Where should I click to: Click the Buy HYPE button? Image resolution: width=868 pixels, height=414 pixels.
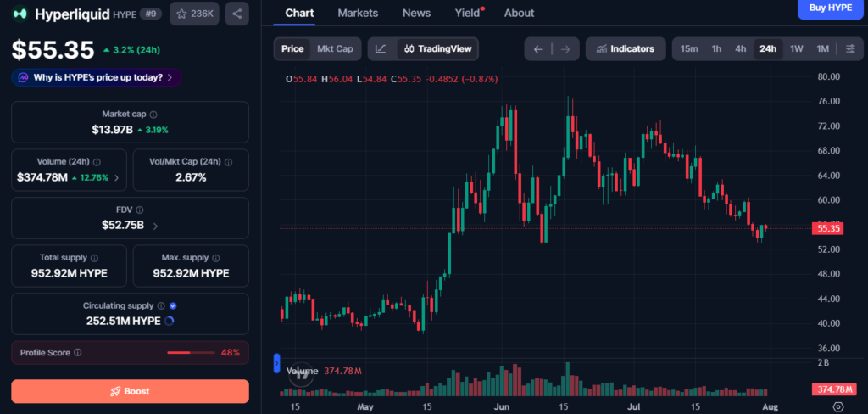pyautogui.click(x=831, y=8)
